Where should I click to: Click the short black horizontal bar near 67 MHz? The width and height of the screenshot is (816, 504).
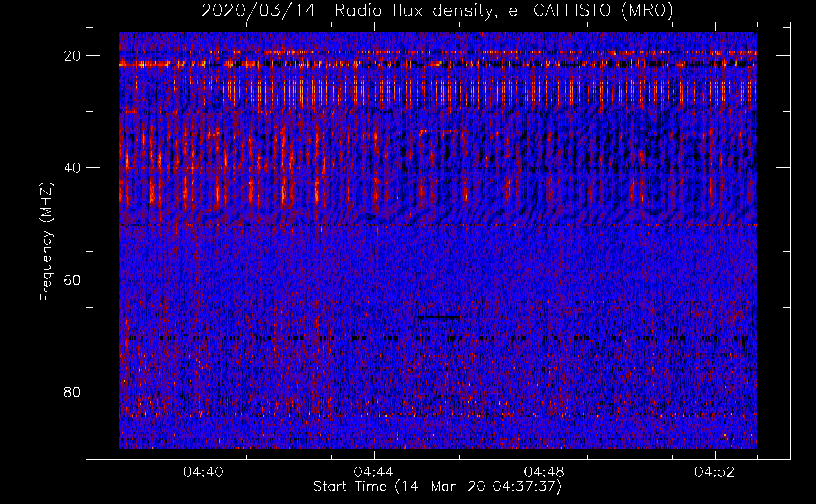(x=439, y=317)
